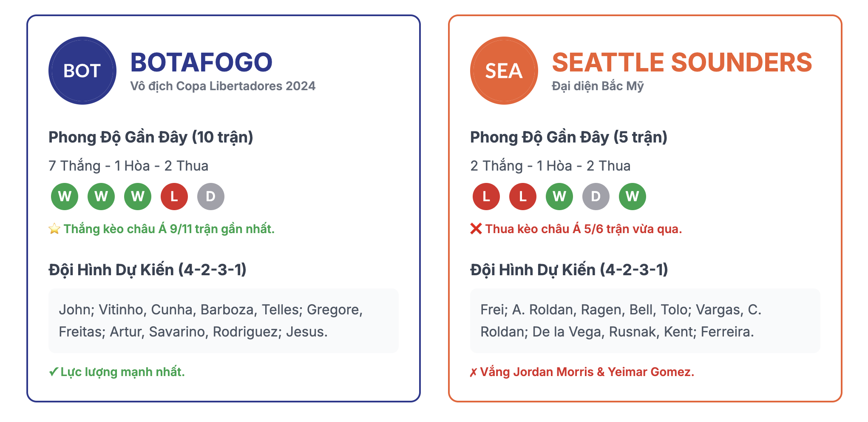Click Vô địch Copa Libertadores 2024 subtitle

(223, 86)
